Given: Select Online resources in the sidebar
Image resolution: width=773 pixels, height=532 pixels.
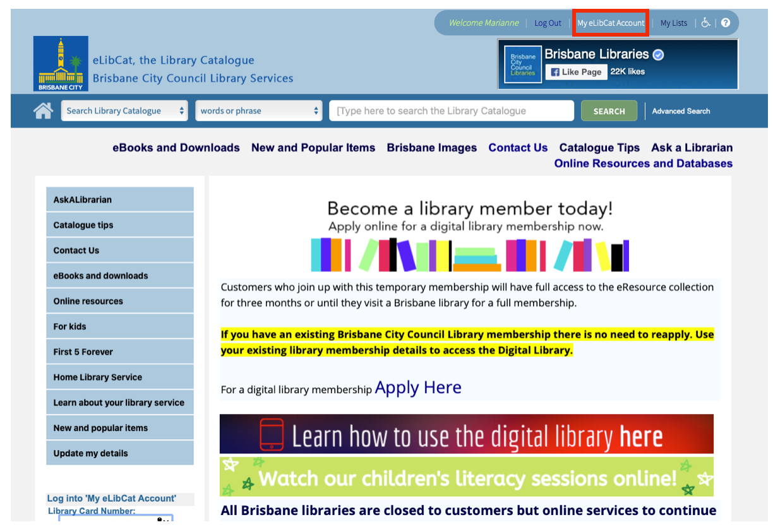Looking at the screenshot, I should [120, 301].
